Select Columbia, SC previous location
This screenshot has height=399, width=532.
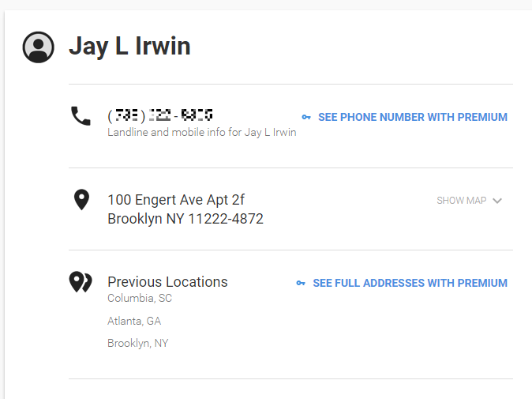pos(140,299)
